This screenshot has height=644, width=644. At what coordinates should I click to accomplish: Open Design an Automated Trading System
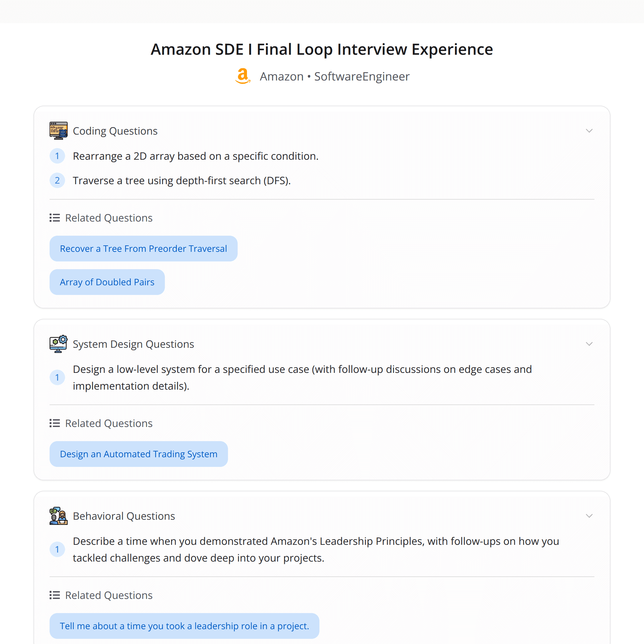point(138,454)
